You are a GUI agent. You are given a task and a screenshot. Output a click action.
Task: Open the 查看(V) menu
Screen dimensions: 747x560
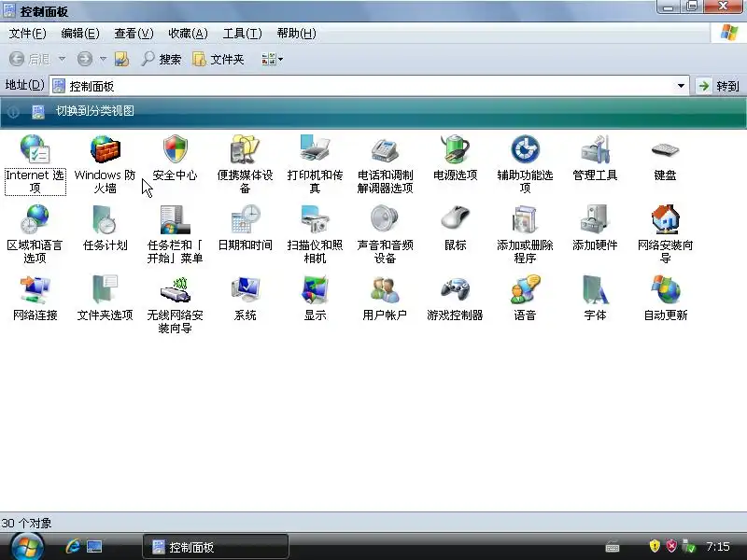[x=134, y=34]
